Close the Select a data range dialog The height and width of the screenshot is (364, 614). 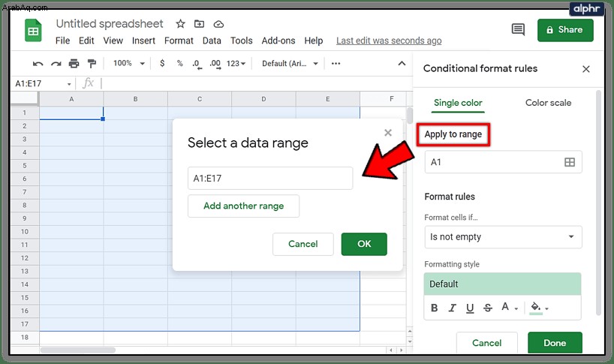pyautogui.click(x=388, y=133)
